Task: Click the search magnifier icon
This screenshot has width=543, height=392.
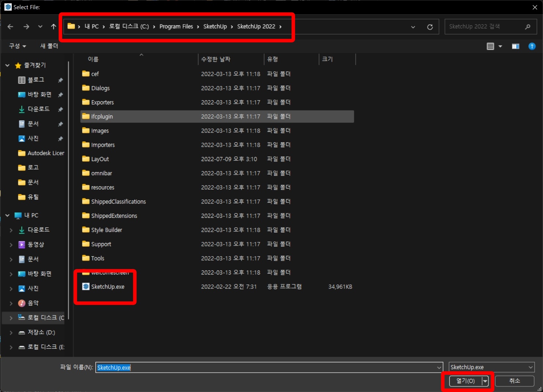Action: tap(527, 27)
